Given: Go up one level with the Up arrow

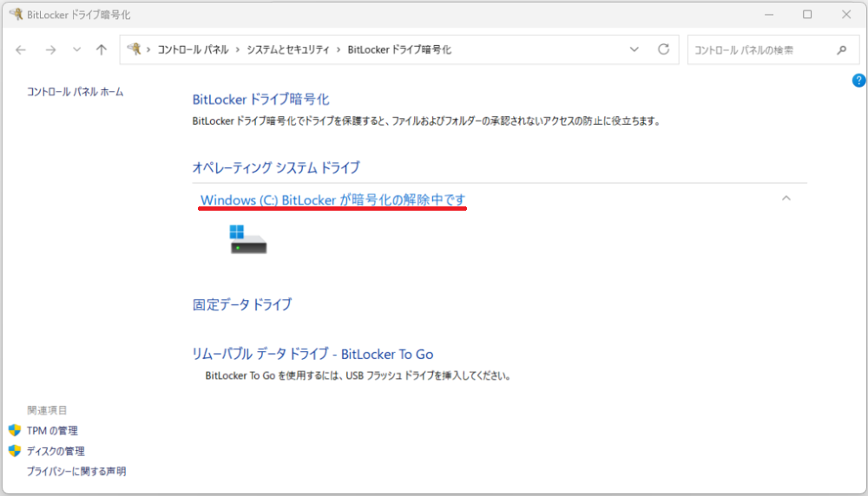Looking at the screenshot, I should coord(102,50).
